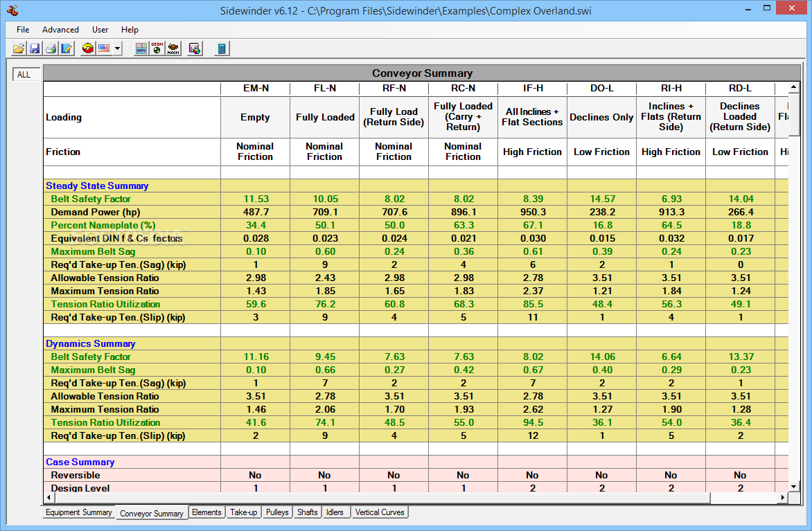
Task: Click the vertical scrollbar down arrow
Action: pyautogui.click(x=794, y=487)
